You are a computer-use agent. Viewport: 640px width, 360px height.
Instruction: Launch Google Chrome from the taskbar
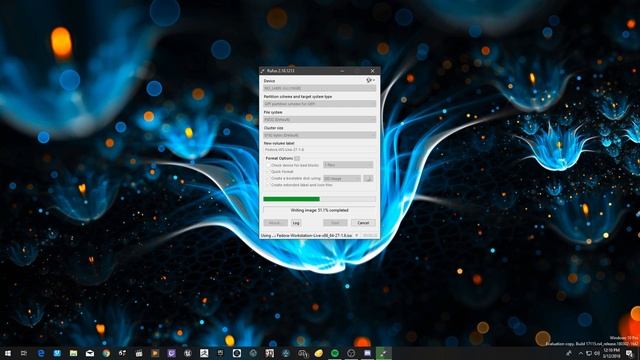(x=106, y=353)
